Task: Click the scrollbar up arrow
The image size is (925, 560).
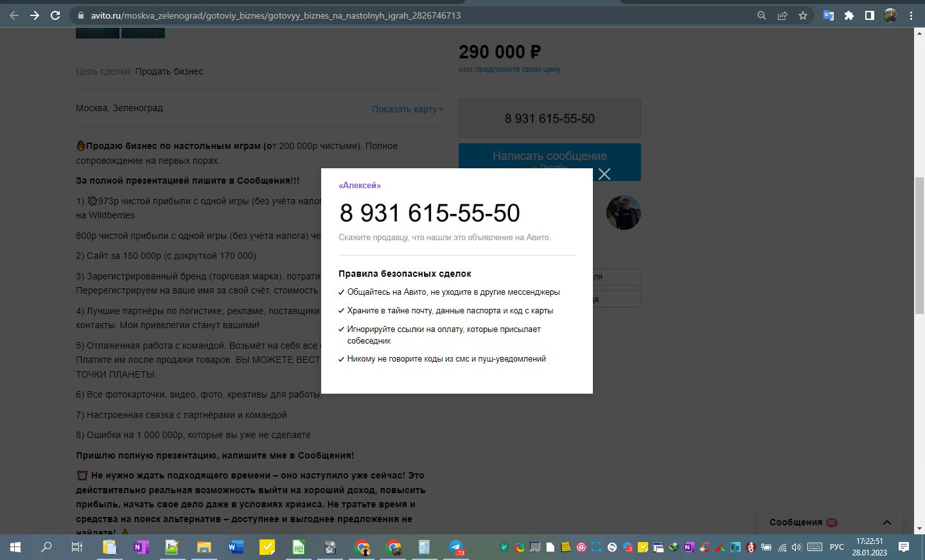Action: [919, 33]
